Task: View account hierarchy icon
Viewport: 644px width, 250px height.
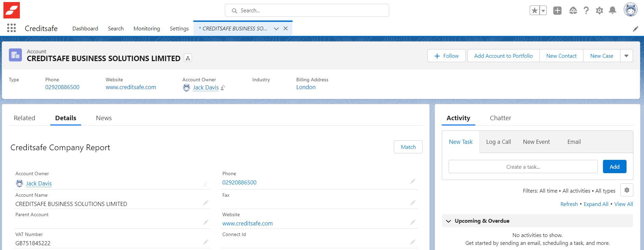Action: tap(188, 58)
